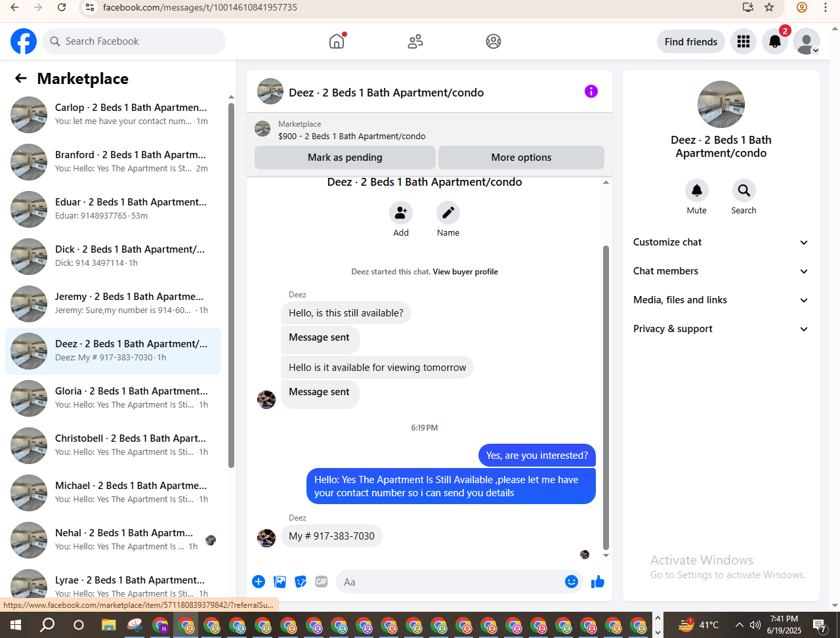Open File Explorer from taskbar
Screen dimensions: 840x638
pos(109,625)
